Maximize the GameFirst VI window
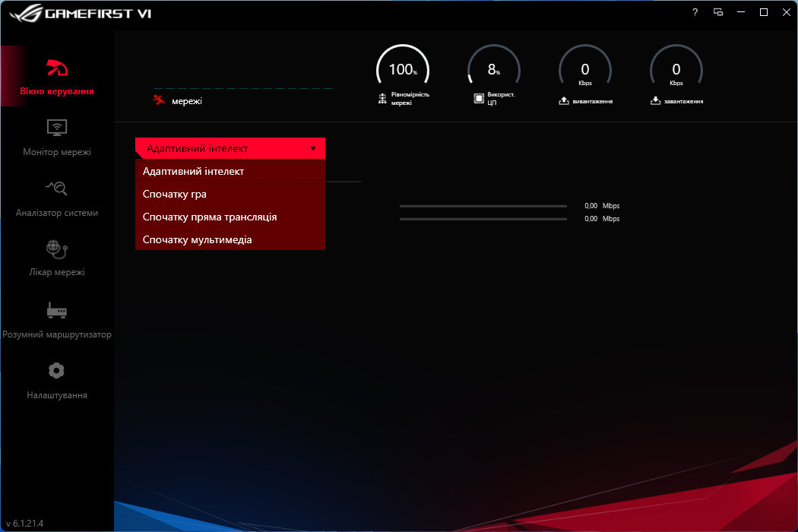 pyautogui.click(x=763, y=12)
